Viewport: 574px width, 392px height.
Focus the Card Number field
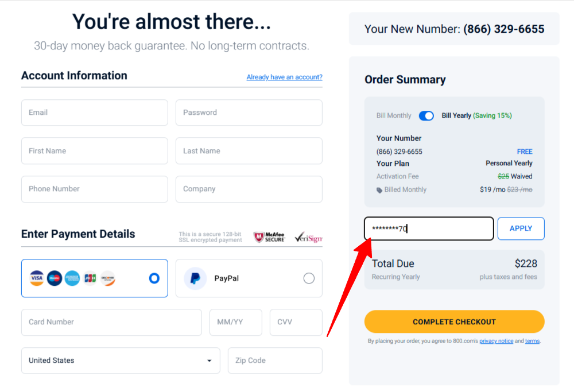tap(112, 322)
